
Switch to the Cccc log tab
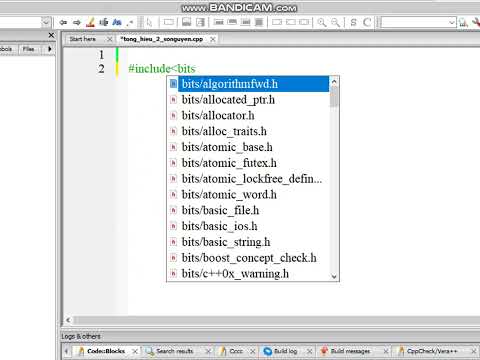point(236,351)
